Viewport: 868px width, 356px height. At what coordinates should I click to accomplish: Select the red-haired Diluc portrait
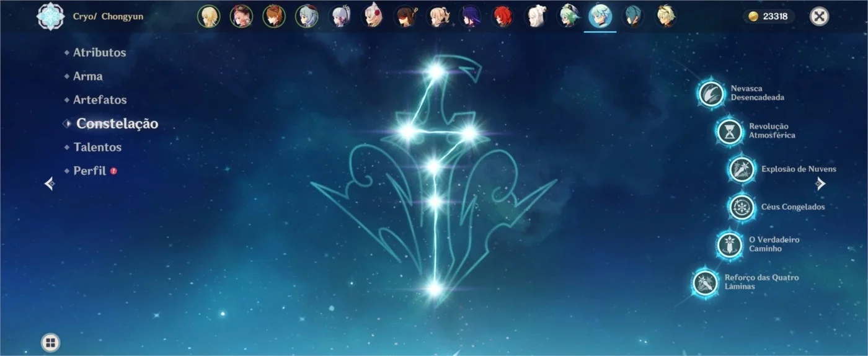[502, 16]
